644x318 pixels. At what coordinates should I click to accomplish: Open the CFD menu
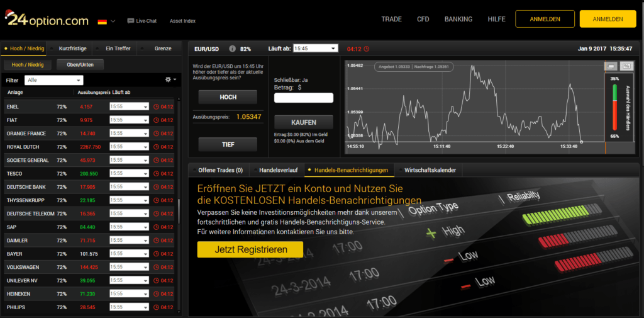tap(423, 20)
